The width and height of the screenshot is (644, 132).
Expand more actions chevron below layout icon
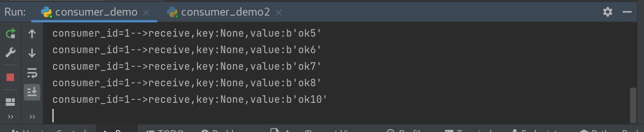11,117
